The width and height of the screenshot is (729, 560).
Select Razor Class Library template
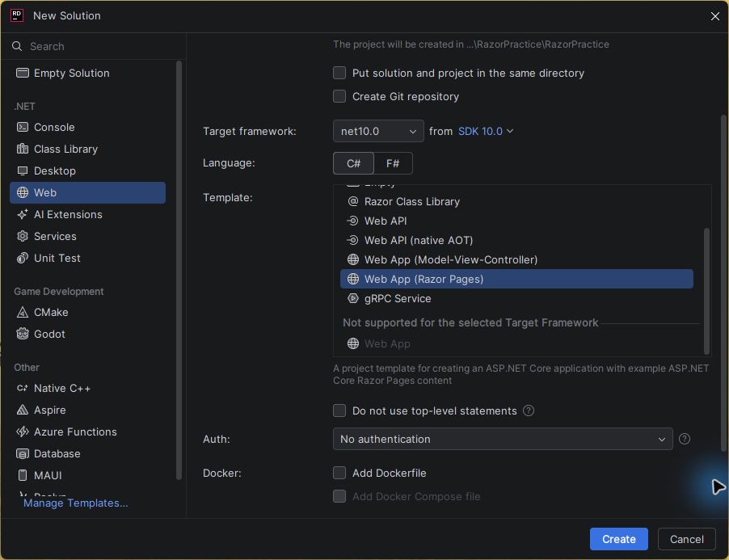516,201
